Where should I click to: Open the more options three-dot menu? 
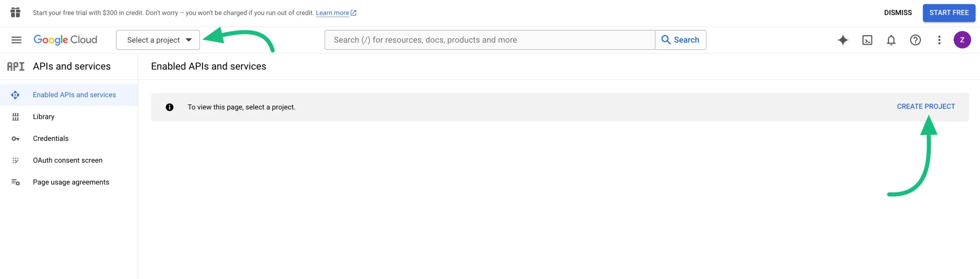[x=939, y=40]
